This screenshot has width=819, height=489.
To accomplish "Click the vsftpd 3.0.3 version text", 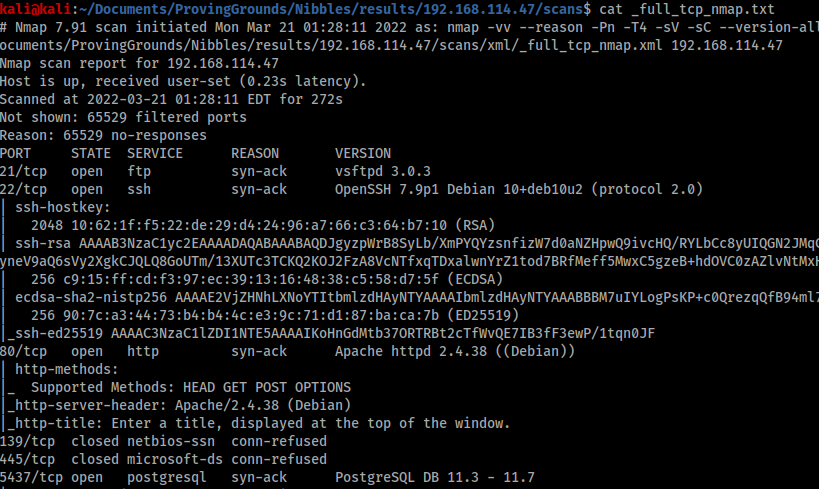I will [x=383, y=171].
